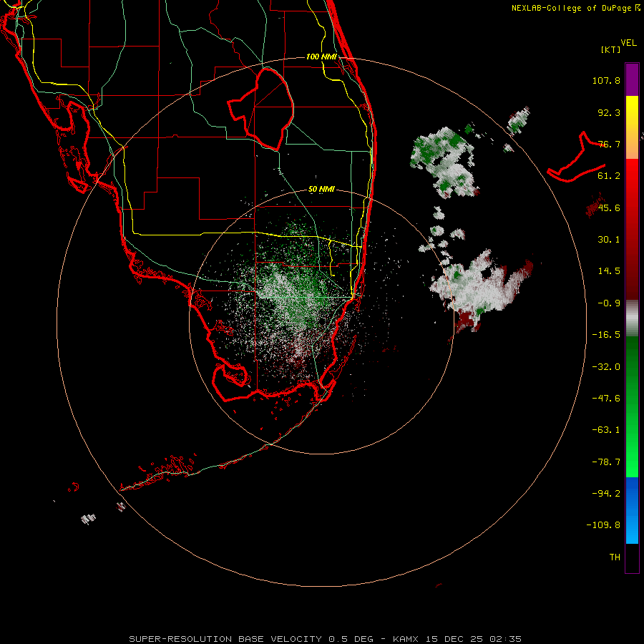The image size is (644, 644).
Task: Select the -63.1 legend value
Action: coord(606,430)
